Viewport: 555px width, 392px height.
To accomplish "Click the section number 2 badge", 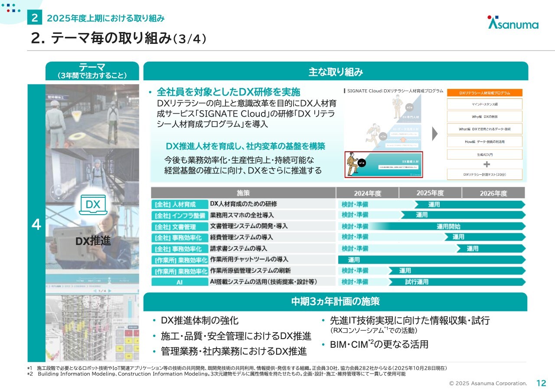I will pos(34,18).
